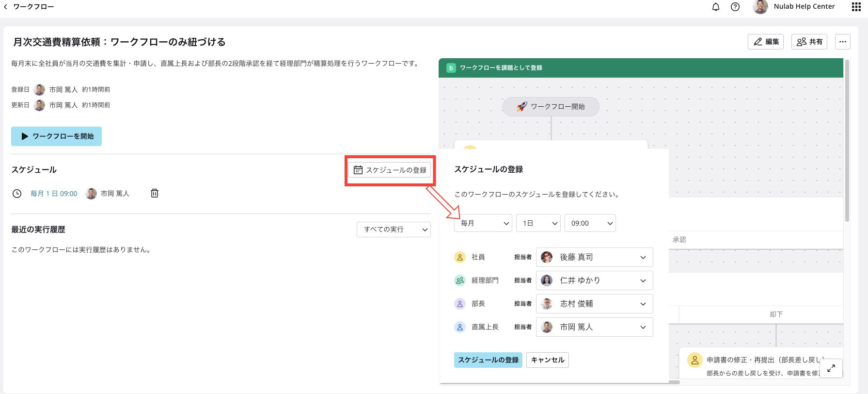Open the three-dots more options menu
868x394 pixels.
tap(843, 42)
